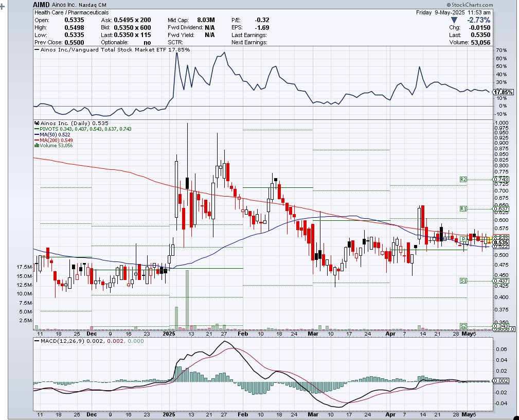Click the Fwd Dividend N/A value
The width and height of the screenshot is (519, 420).
209,28
